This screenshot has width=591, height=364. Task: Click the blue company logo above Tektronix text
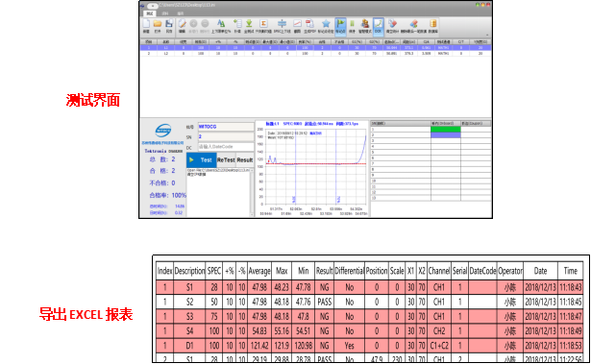tap(163, 131)
